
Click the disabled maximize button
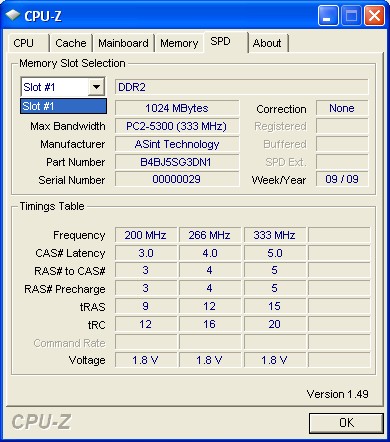coord(351,15)
